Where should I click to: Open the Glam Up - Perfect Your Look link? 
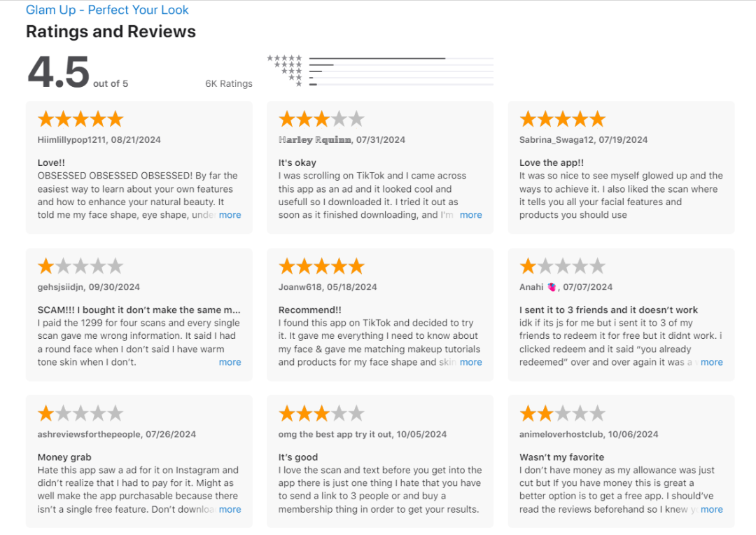[107, 10]
